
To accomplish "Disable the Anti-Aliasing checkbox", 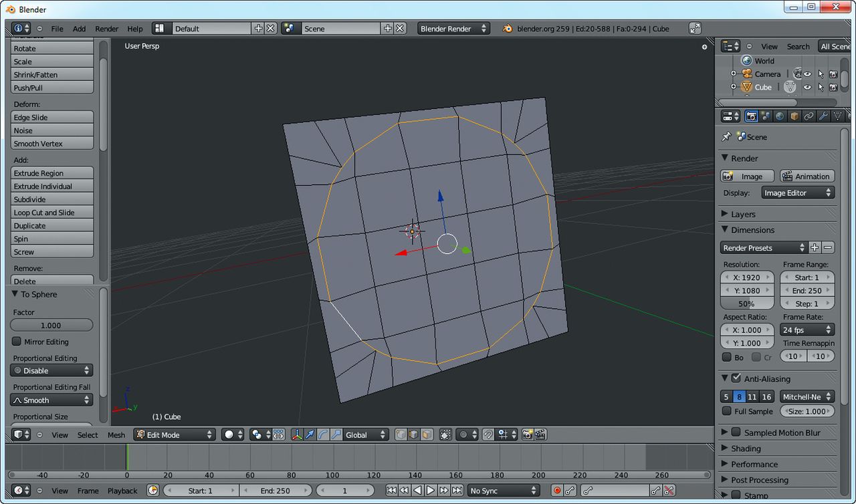I will tap(736, 378).
